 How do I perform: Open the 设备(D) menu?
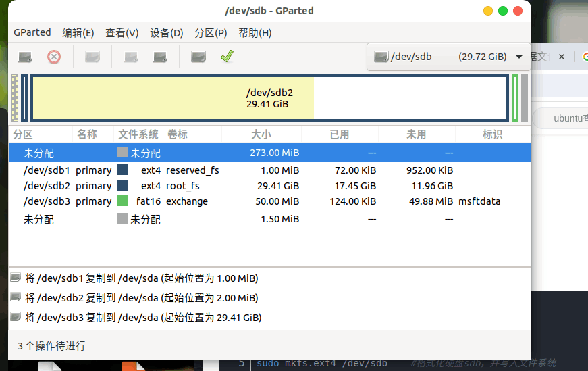coord(167,33)
